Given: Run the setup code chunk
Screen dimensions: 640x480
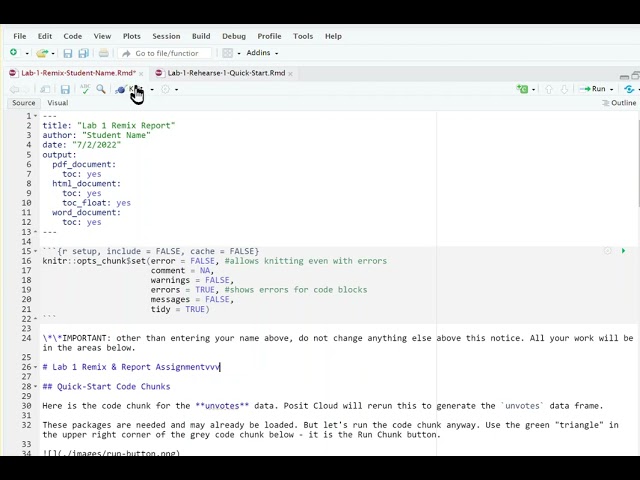Looking at the screenshot, I should [x=623, y=251].
